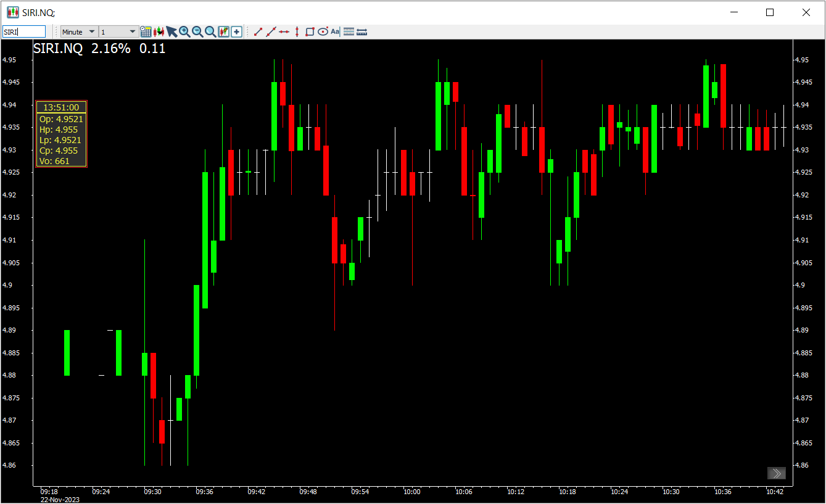826x504 pixels.
Task: Select the trend line drawing tool
Action: click(x=258, y=31)
